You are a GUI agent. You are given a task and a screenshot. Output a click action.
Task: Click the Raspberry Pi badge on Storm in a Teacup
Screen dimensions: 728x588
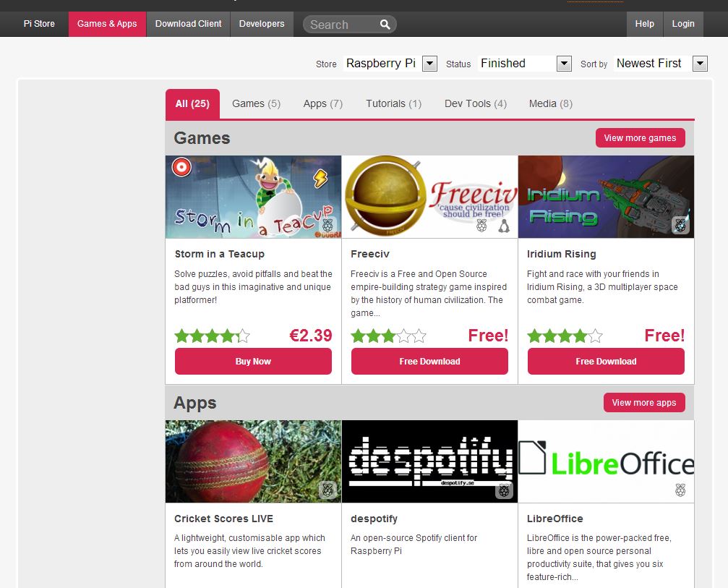[x=327, y=226]
